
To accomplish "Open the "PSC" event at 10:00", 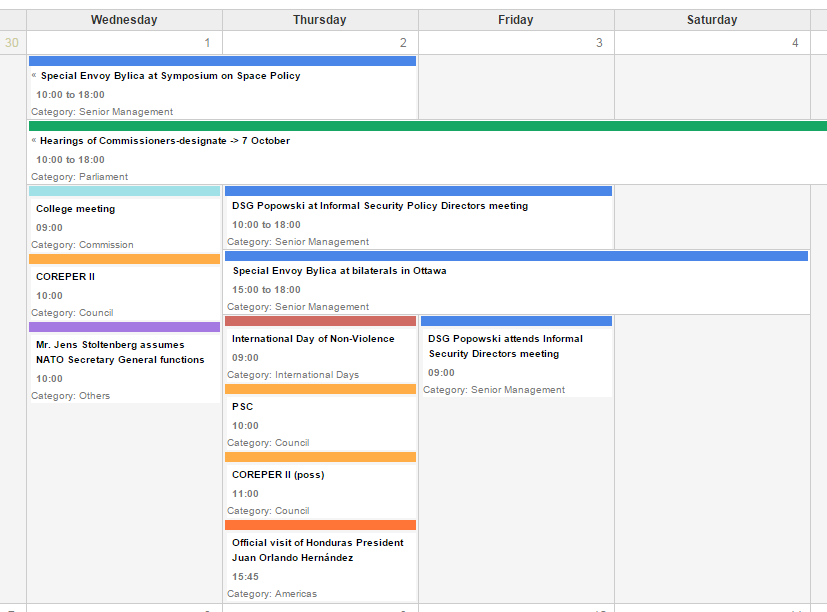I will point(241,406).
